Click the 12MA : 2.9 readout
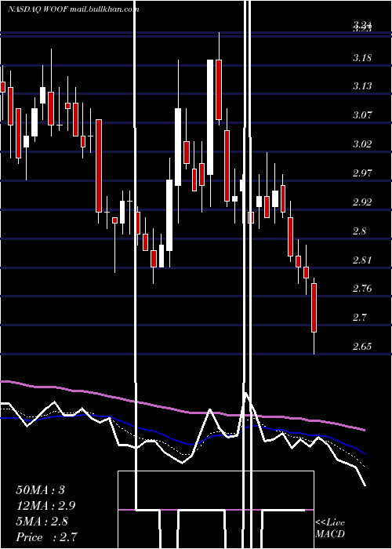This screenshot has height=549, width=392. pyautogui.click(x=45, y=506)
